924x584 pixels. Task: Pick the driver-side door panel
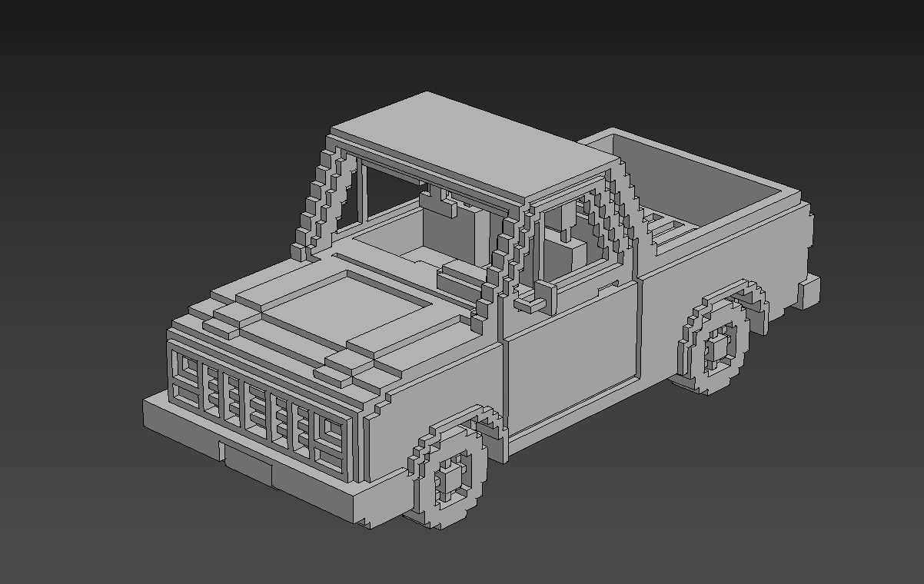click(572, 360)
